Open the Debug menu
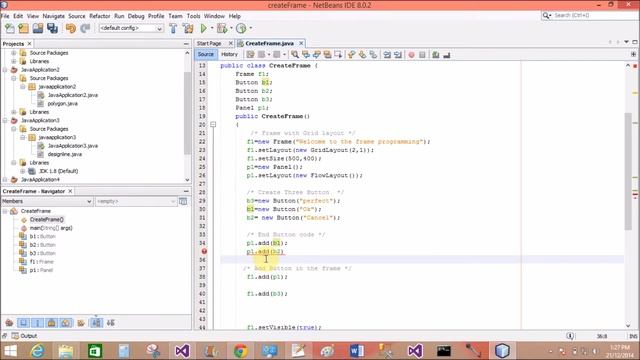Viewport: 640px width, 360px height. pyautogui.click(x=136, y=16)
